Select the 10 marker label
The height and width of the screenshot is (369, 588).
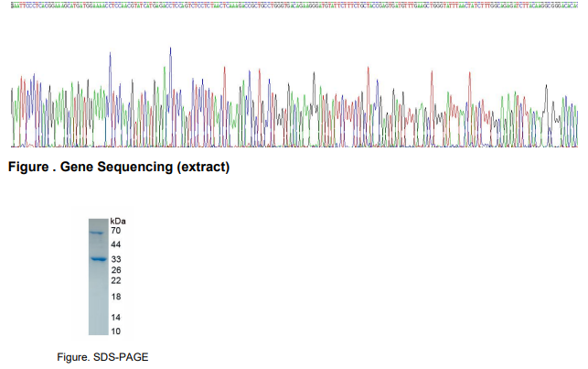116,331
